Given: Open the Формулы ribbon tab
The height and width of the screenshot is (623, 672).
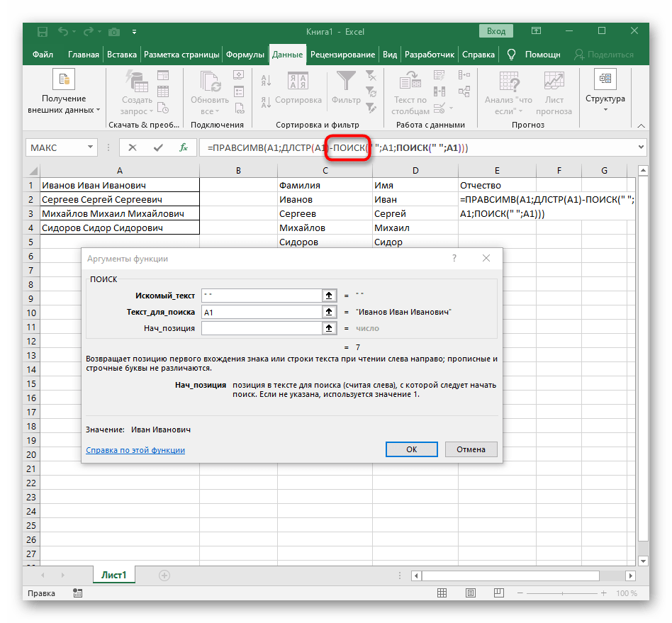Looking at the screenshot, I should point(245,55).
